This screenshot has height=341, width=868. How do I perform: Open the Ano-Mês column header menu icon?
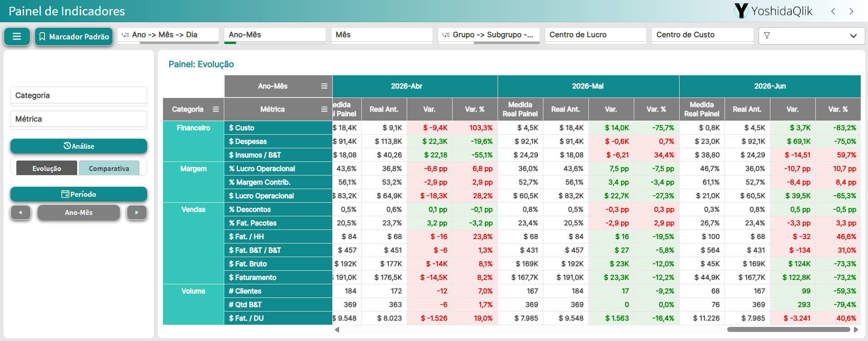(x=324, y=86)
